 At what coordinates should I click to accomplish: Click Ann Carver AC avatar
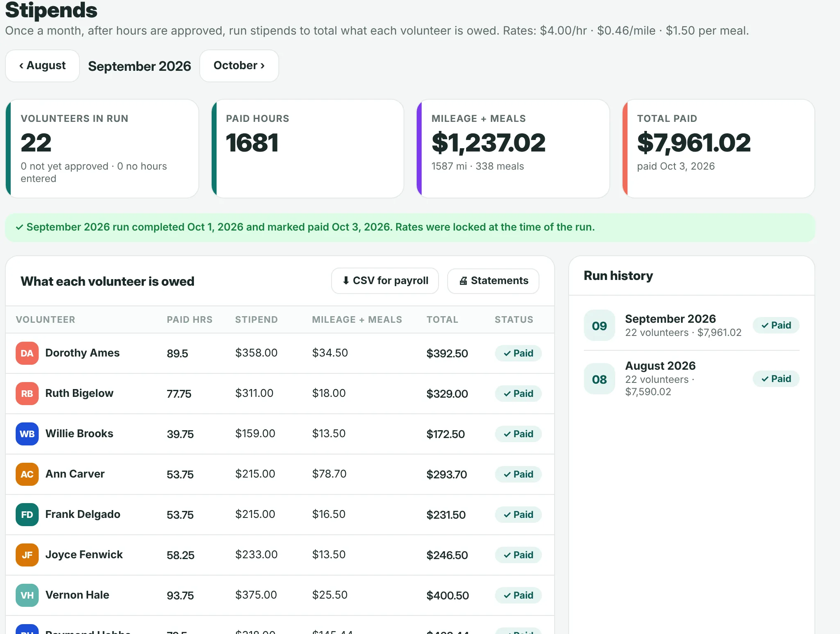pyautogui.click(x=27, y=474)
